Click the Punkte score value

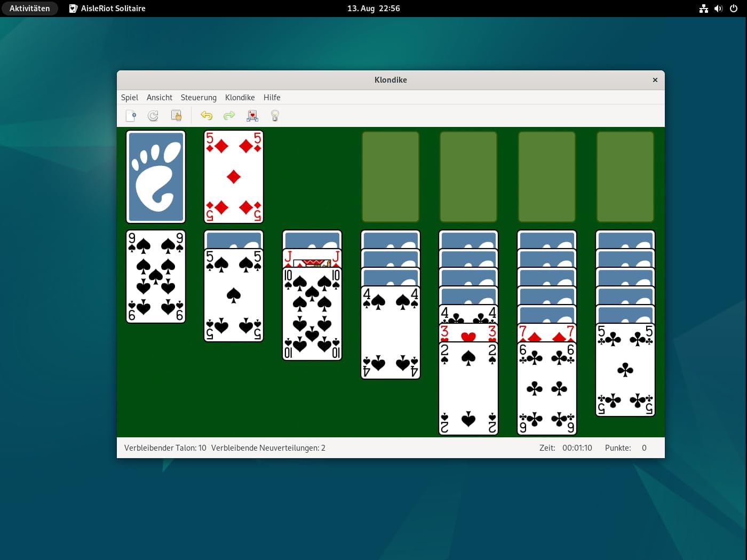coord(644,448)
